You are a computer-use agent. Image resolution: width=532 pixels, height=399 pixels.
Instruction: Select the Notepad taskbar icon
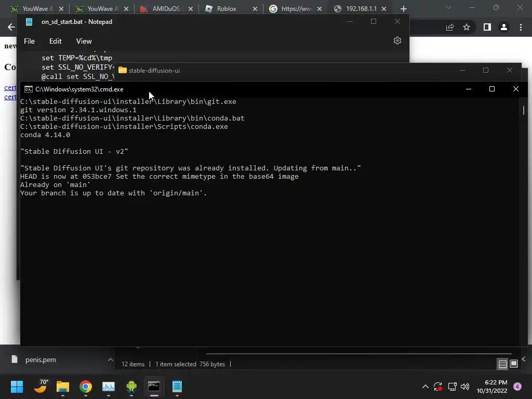coord(177,387)
